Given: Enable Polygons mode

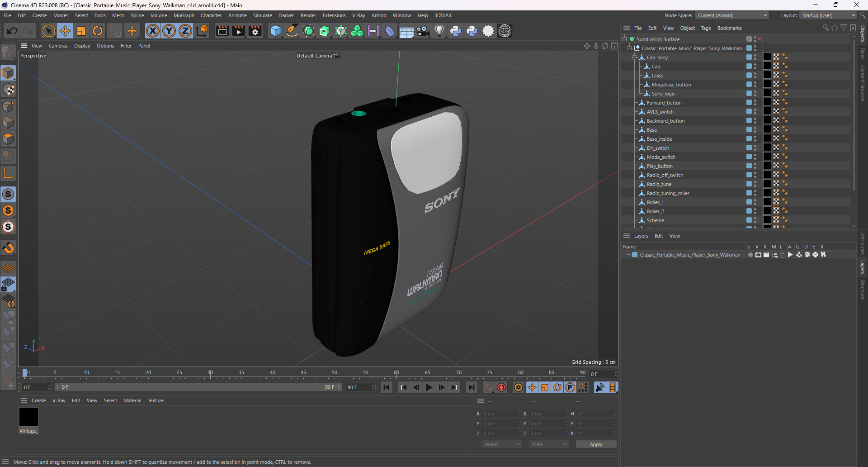Looking at the screenshot, I should click(x=8, y=139).
